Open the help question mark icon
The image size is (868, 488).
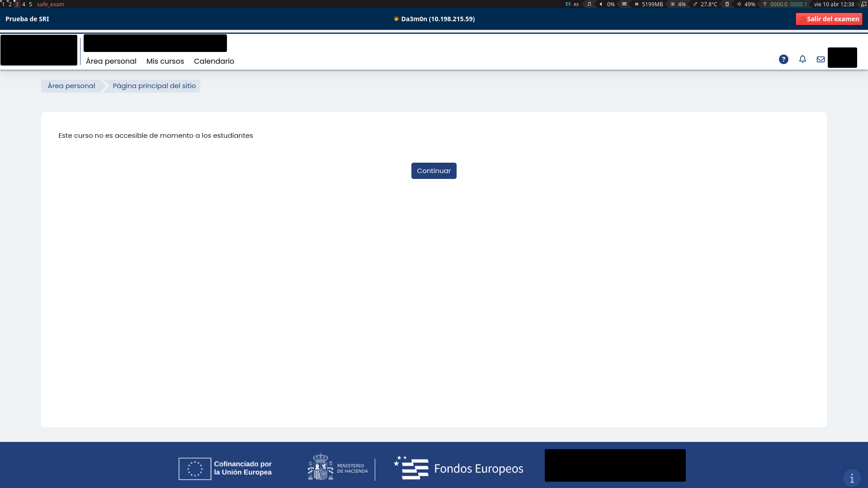(783, 59)
